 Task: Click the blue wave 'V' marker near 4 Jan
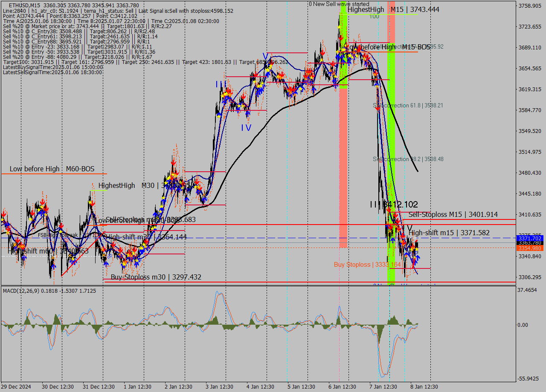click(265, 56)
